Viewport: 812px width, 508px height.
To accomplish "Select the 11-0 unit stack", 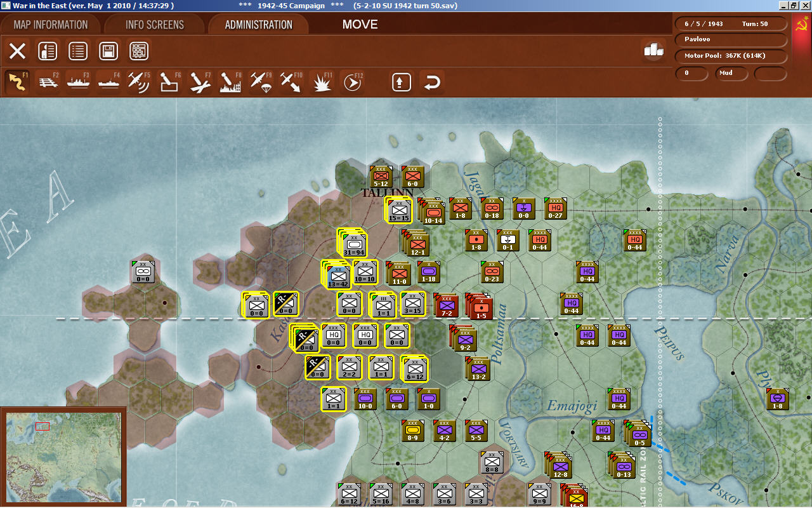I will (x=398, y=273).
